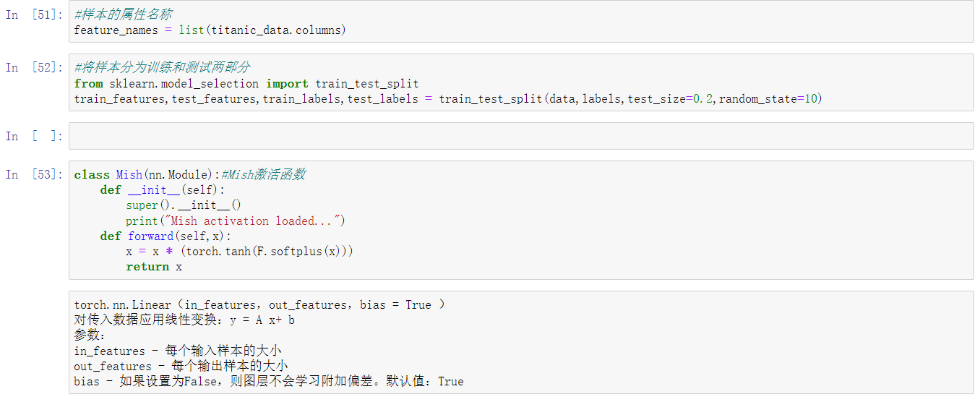Click the empty code cell input area

(x=520, y=136)
